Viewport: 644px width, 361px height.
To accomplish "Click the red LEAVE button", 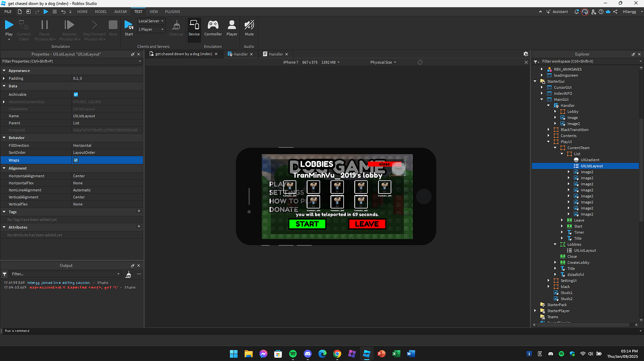I will 367,224.
